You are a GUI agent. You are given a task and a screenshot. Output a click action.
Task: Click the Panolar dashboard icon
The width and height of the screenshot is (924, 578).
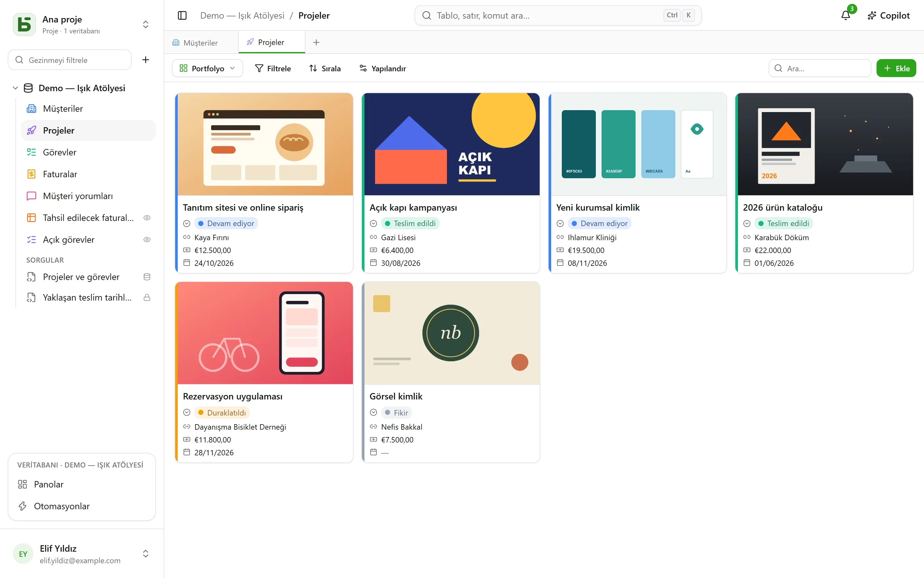(x=22, y=484)
